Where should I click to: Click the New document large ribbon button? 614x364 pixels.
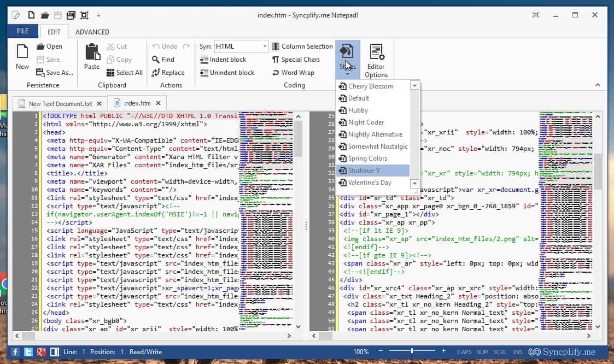22,57
